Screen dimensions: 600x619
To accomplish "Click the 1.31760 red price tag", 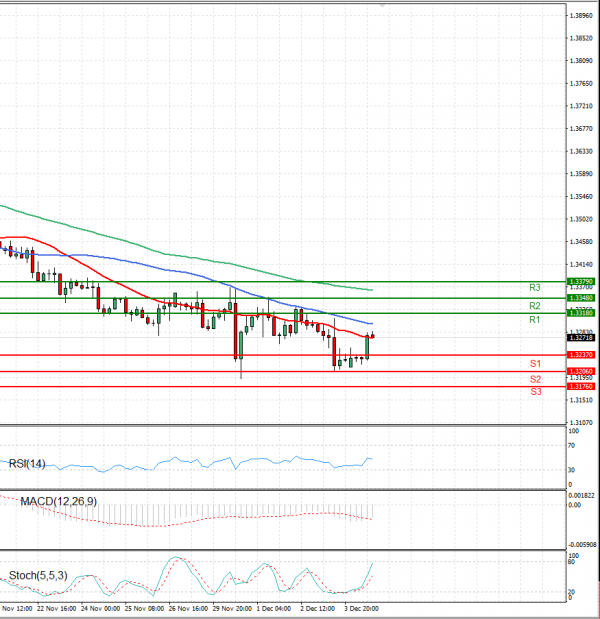I will (x=581, y=386).
